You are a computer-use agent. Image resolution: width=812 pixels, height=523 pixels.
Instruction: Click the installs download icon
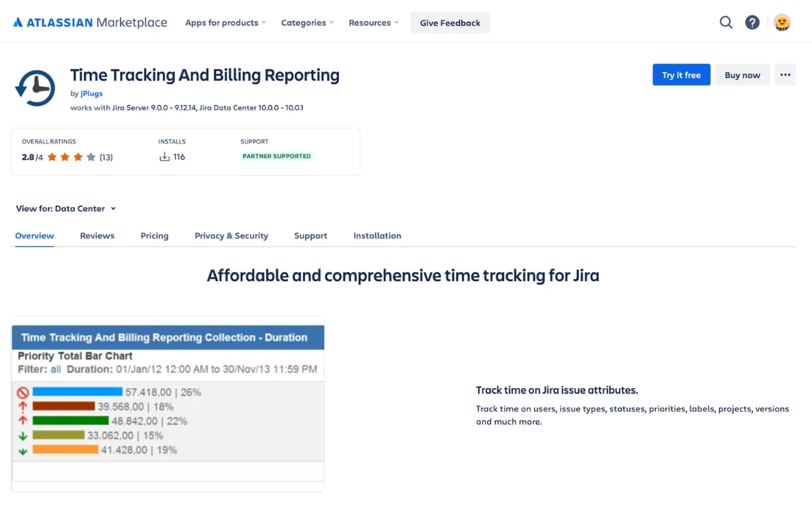point(165,157)
